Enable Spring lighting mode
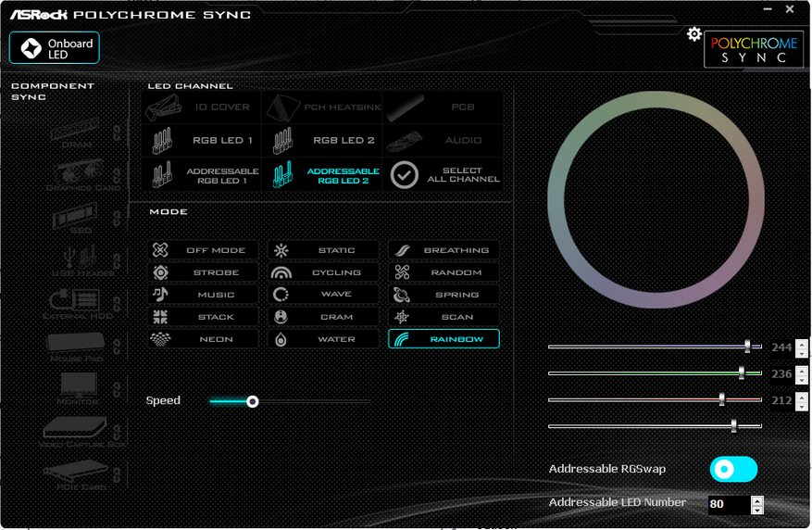Screen dimensions: 812x530 443,295
